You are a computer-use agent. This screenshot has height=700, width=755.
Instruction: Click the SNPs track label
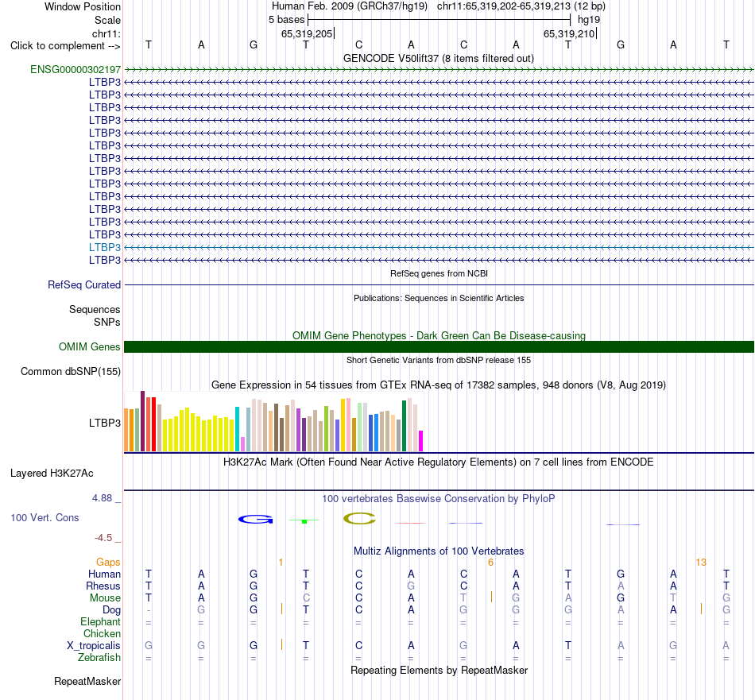pos(107,322)
